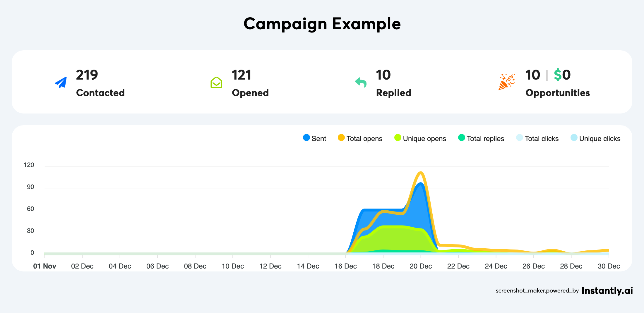This screenshot has width=644, height=313.
Task: Click the green $0 opportunities value
Action: 562,75
